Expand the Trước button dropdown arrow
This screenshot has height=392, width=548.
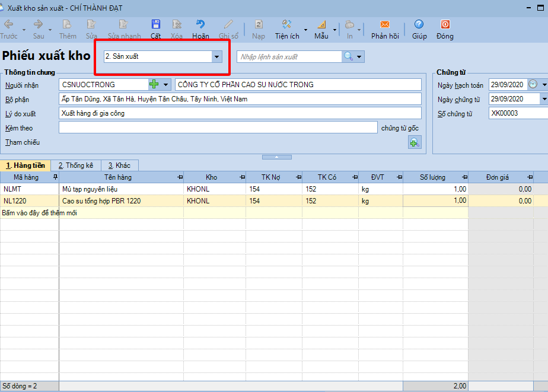coord(24,30)
